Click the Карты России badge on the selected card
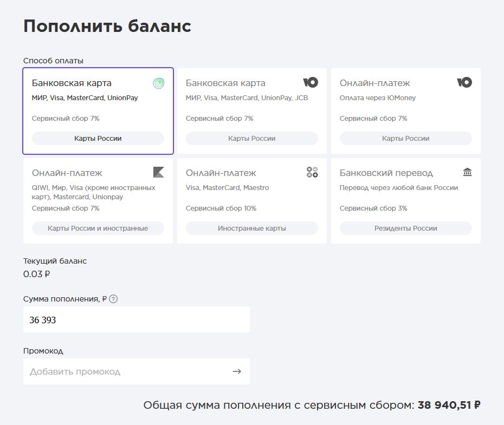The width and height of the screenshot is (504, 425). 99,138
